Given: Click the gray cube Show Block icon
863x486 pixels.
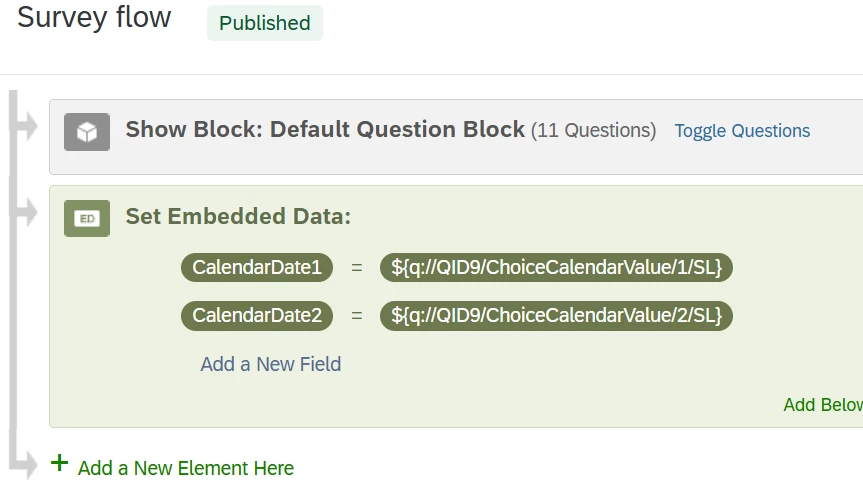Looking at the screenshot, I should coord(87,132).
